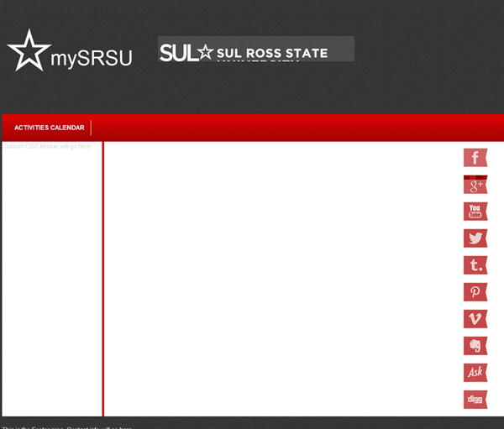Open the Twitter bird icon

point(475,238)
